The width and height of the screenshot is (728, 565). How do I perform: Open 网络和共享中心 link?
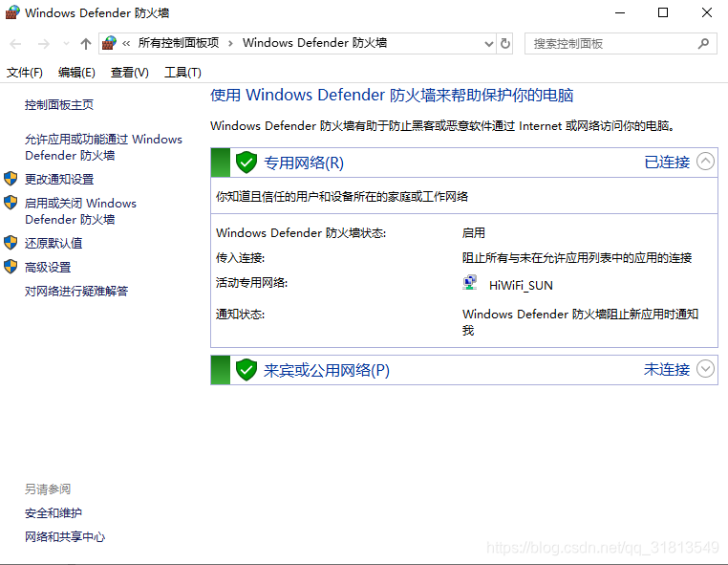click(65, 537)
